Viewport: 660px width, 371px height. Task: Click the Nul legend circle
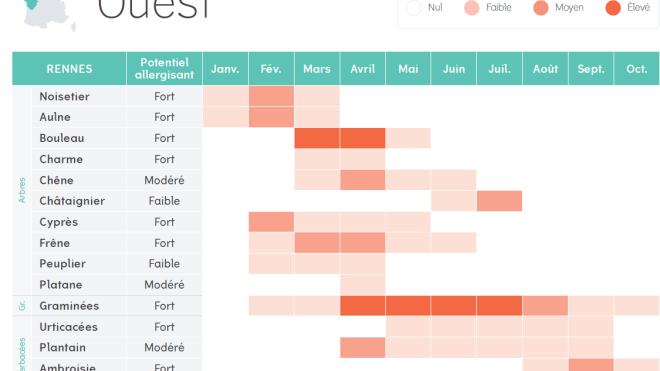click(414, 8)
